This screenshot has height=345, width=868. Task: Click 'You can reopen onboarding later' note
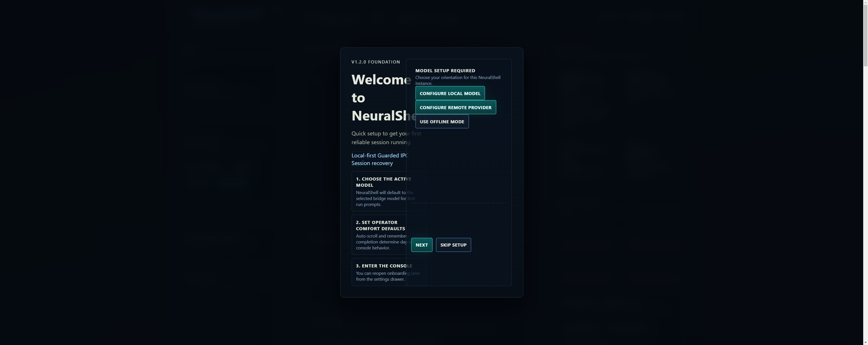tap(388, 276)
